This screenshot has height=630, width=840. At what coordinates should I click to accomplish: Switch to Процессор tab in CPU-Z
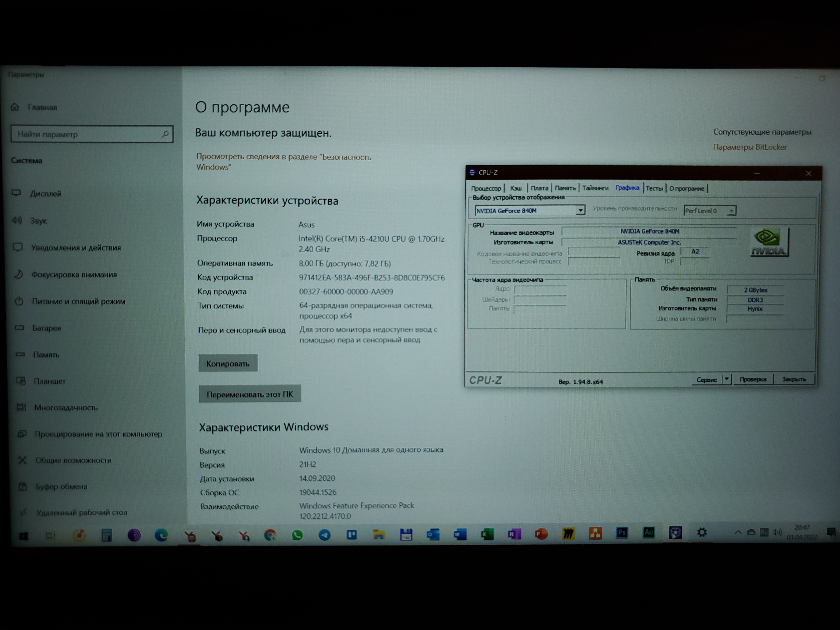pos(486,188)
